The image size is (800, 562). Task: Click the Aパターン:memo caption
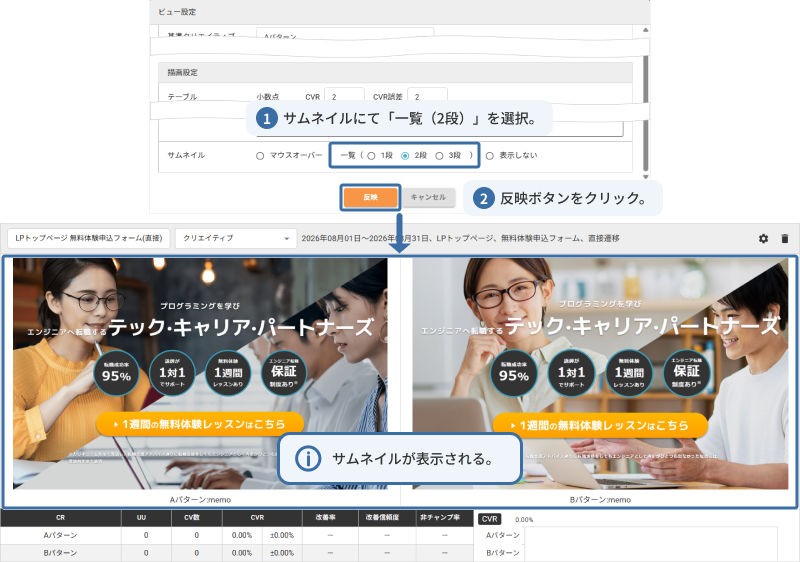tap(200, 500)
